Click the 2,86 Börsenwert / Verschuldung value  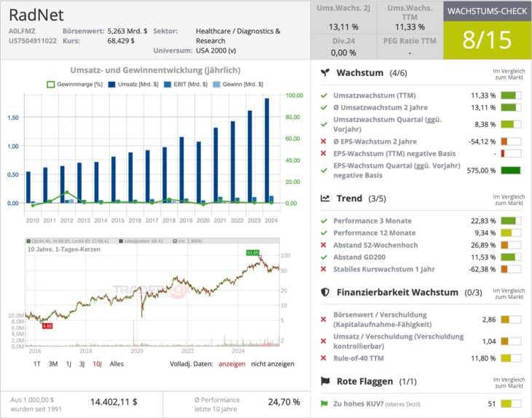pos(489,320)
